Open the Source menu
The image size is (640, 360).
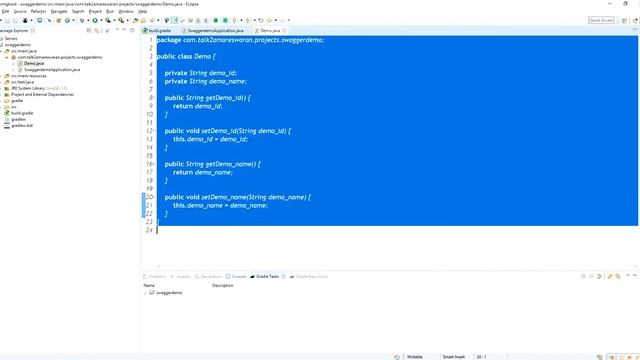pyautogui.click(x=20, y=11)
